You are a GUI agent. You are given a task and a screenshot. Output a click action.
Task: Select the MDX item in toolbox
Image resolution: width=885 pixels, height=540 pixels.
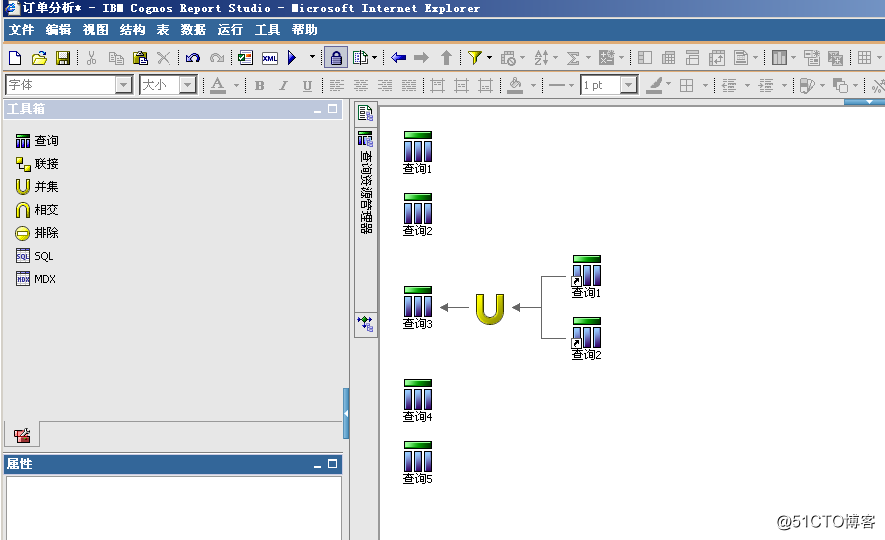(36, 279)
